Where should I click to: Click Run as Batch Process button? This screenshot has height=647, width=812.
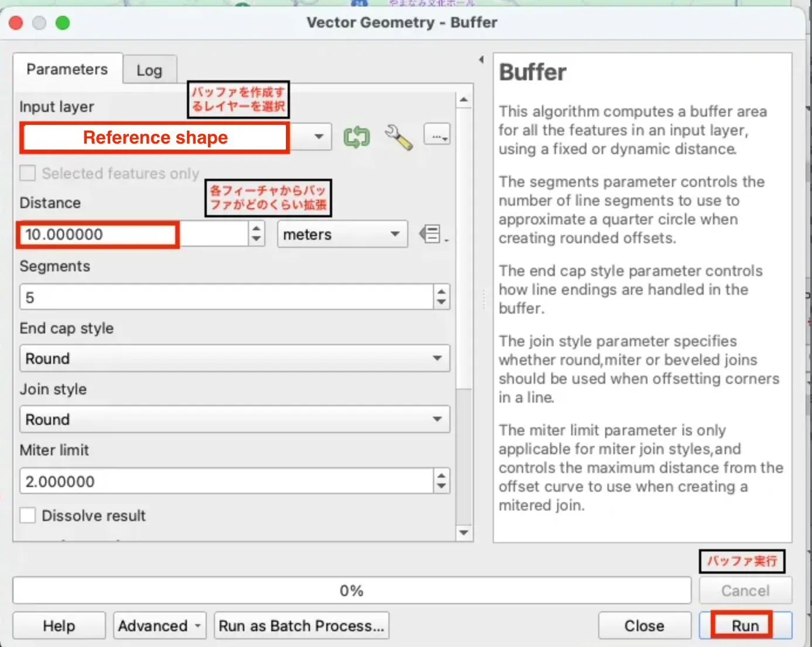coord(302,626)
